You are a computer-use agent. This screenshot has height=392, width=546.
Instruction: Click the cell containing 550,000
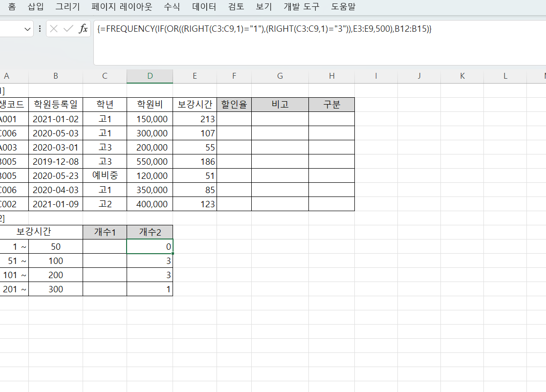(150, 161)
